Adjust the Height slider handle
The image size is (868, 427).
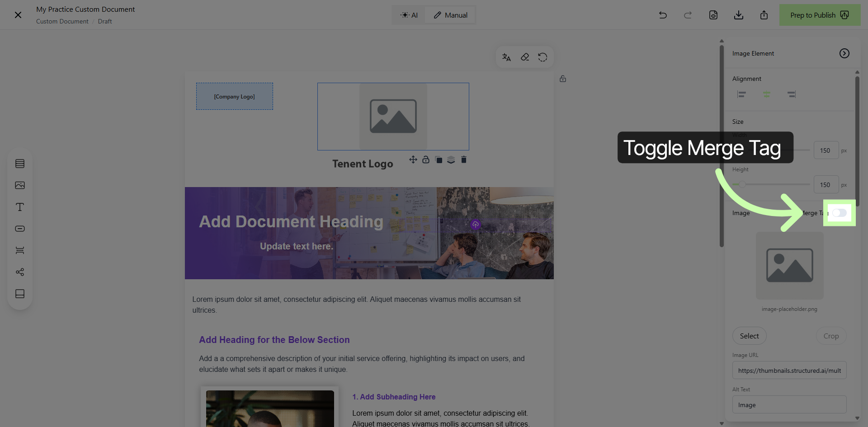tap(742, 184)
